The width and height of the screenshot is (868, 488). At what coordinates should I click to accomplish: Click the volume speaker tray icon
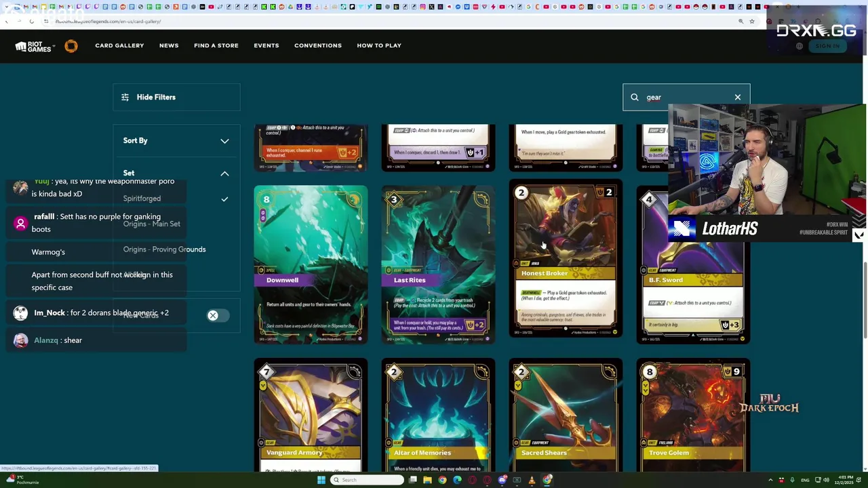pyautogui.click(x=827, y=480)
